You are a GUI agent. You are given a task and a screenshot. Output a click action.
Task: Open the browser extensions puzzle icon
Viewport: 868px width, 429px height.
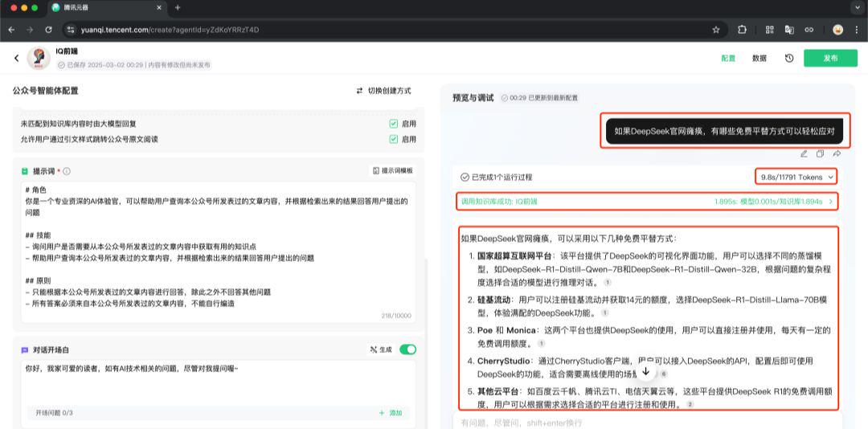(x=742, y=30)
